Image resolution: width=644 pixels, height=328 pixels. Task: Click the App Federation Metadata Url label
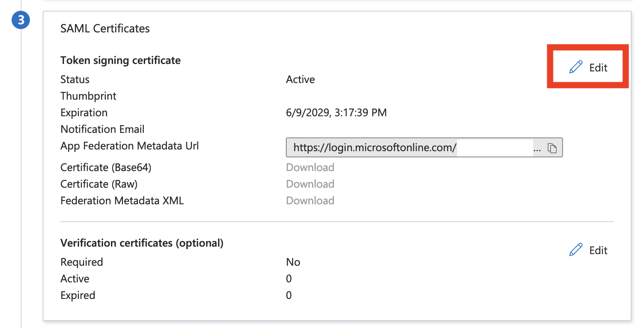130,146
